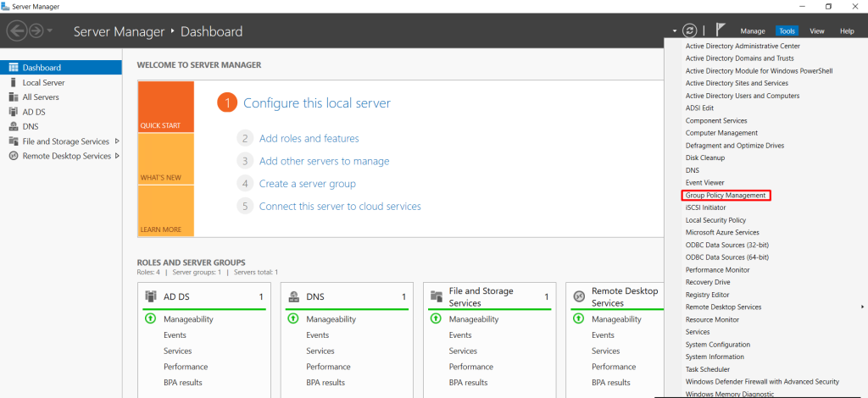
Task: Click File and Storage Services sidebar icon
Action: tap(14, 141)
